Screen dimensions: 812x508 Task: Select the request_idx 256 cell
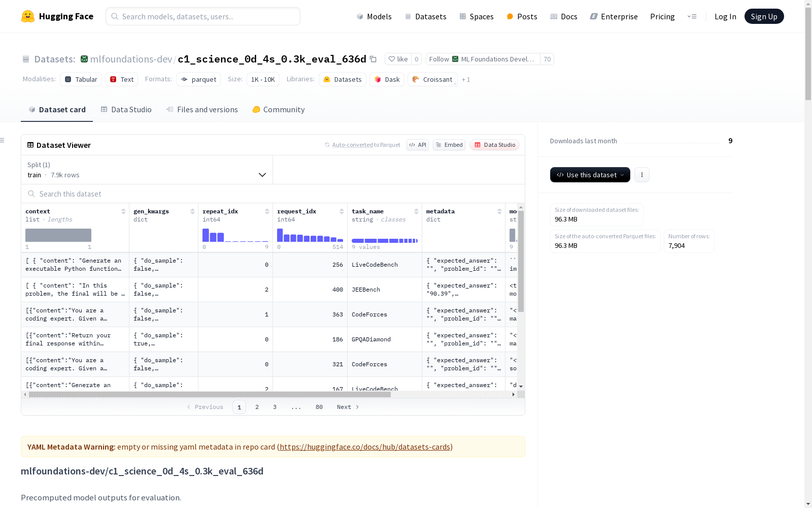310,265
